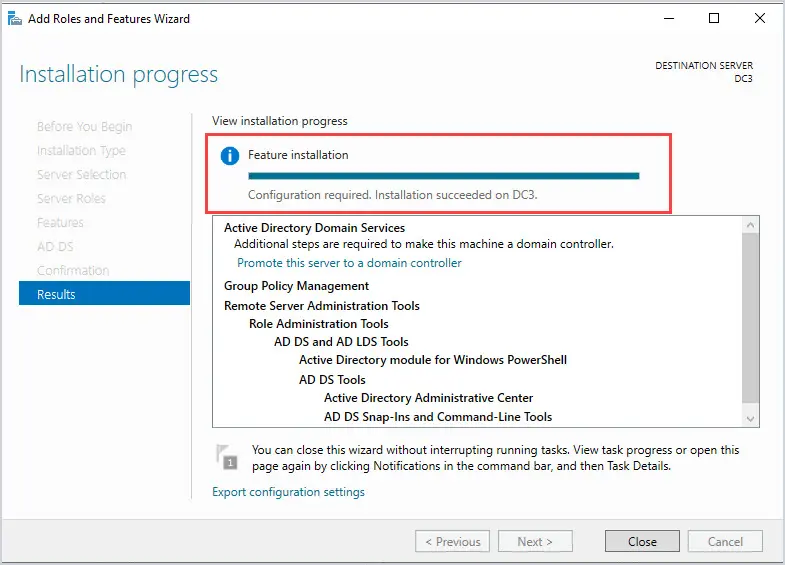Select Active Directory Domain Services entry

pyautogui.click(x=314, y=228)
